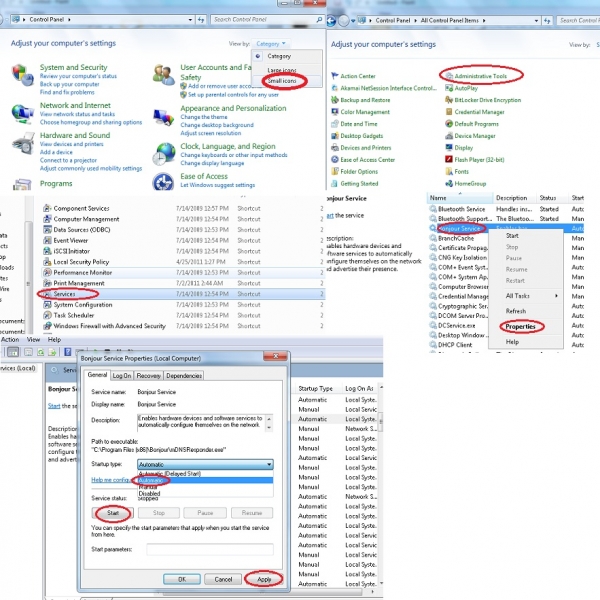Click inside the Start parameters field
This screenshot has height=600, width=600.
pos(210,549)
